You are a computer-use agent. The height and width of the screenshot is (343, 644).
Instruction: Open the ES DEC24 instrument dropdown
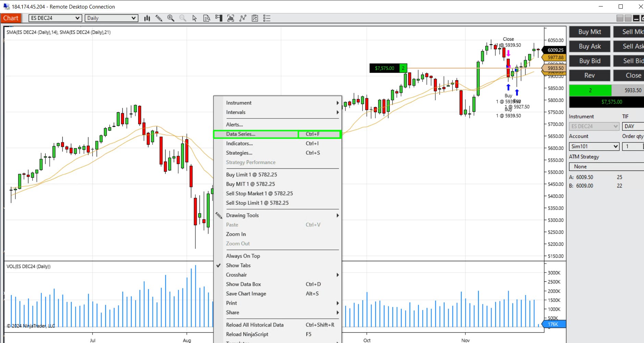[x=54, y=18]
